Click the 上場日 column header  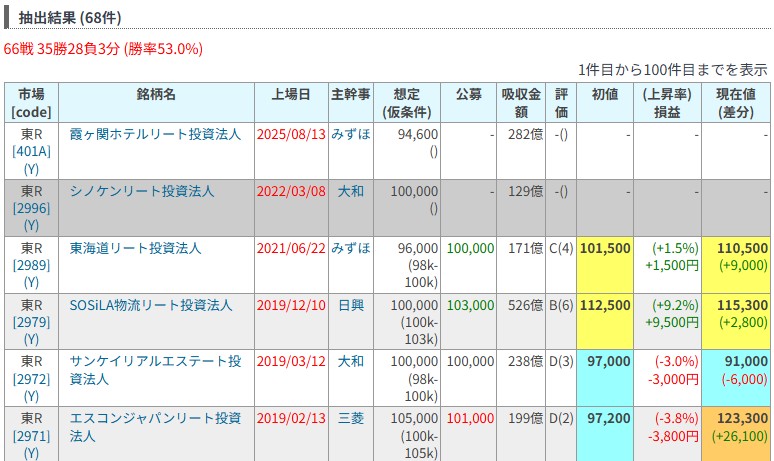click(291, 103)
